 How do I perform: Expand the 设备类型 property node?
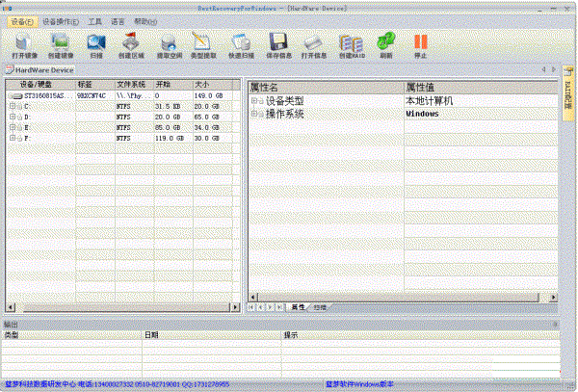256,100
